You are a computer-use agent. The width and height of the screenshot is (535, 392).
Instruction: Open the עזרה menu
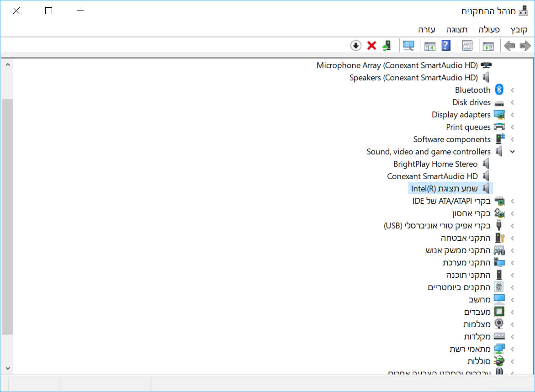tap(427, 30)
